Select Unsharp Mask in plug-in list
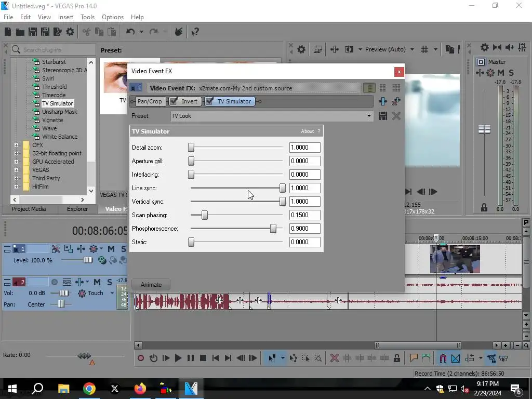Screen dimensions: 532x399 coord(60,112)
